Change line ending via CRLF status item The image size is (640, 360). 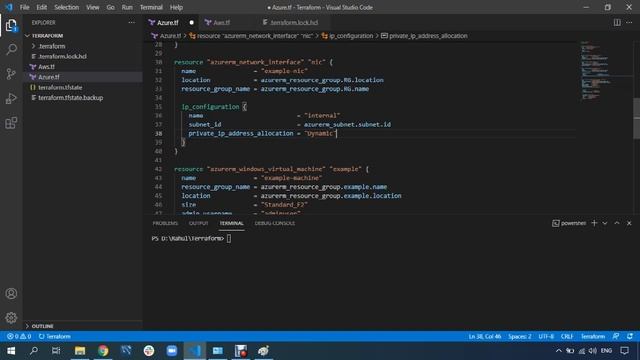coord(567,336)
